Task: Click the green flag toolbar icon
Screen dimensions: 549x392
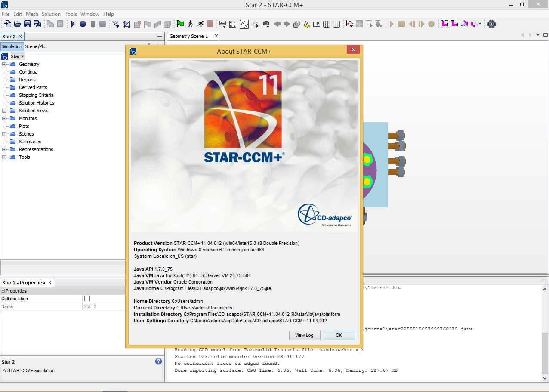Action: (x=180, y=24)
